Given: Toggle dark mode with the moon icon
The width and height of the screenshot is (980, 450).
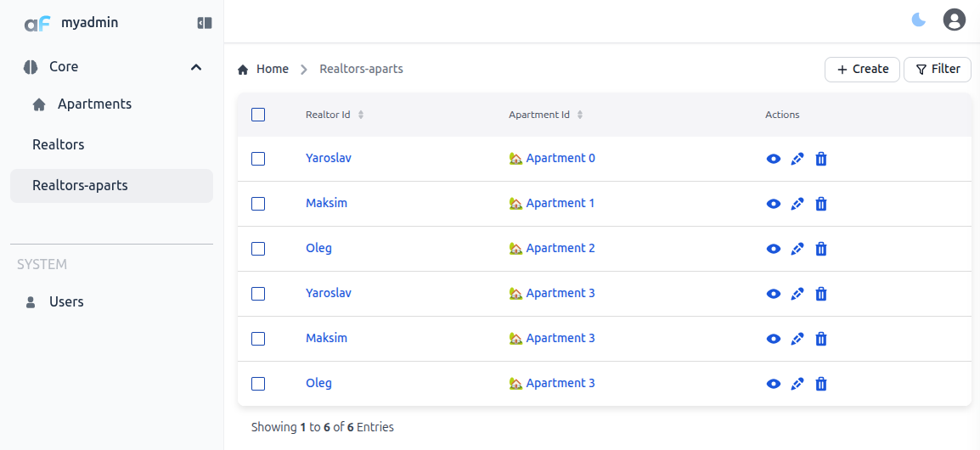Looking at the screenshot, I should pos(919,20).
